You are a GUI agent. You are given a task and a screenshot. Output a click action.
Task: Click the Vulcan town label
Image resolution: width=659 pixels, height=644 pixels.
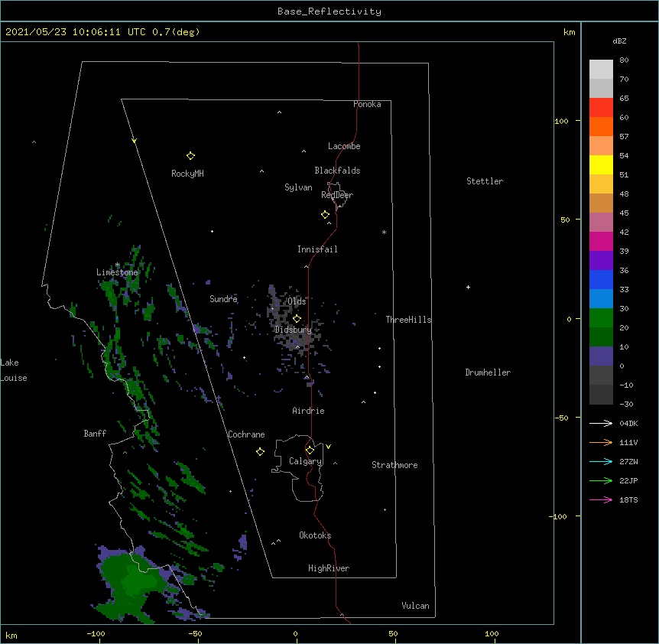(415, 606)
